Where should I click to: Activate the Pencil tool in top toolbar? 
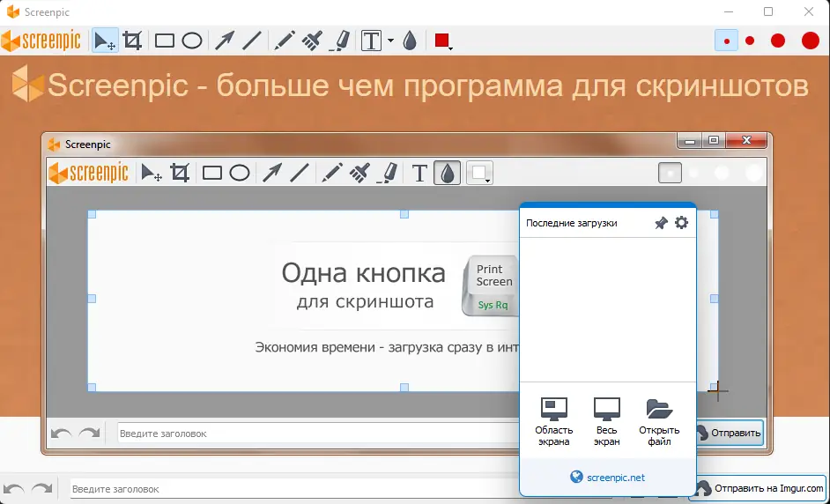(285, 41)
